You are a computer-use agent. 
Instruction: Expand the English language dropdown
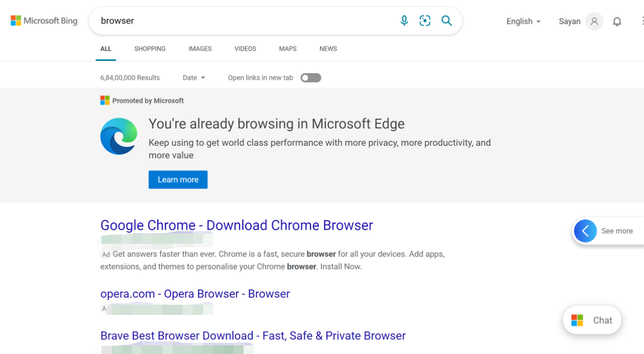(523, 21)
